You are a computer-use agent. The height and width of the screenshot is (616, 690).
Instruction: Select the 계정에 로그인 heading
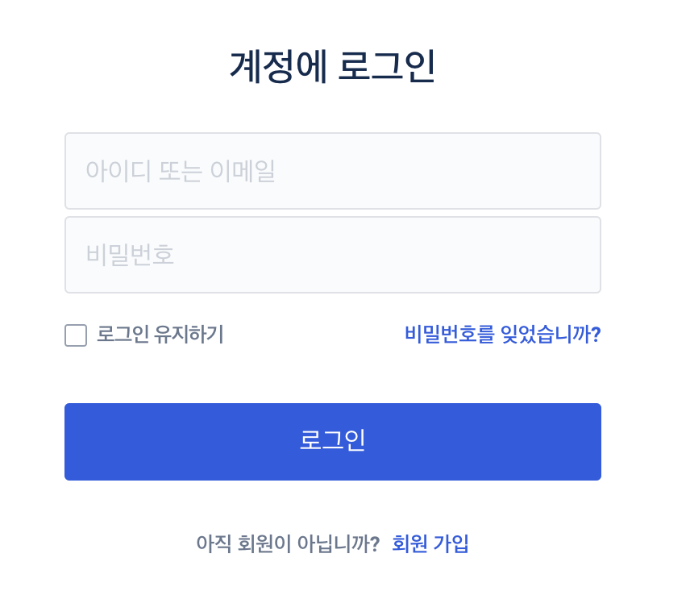tap(333, 66)
